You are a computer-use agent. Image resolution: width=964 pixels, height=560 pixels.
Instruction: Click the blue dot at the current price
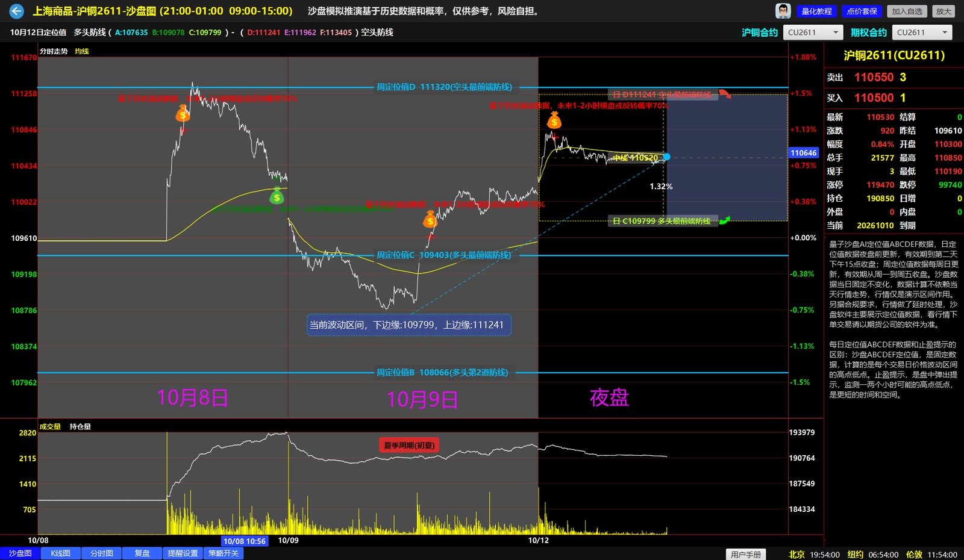pos(666,157)
